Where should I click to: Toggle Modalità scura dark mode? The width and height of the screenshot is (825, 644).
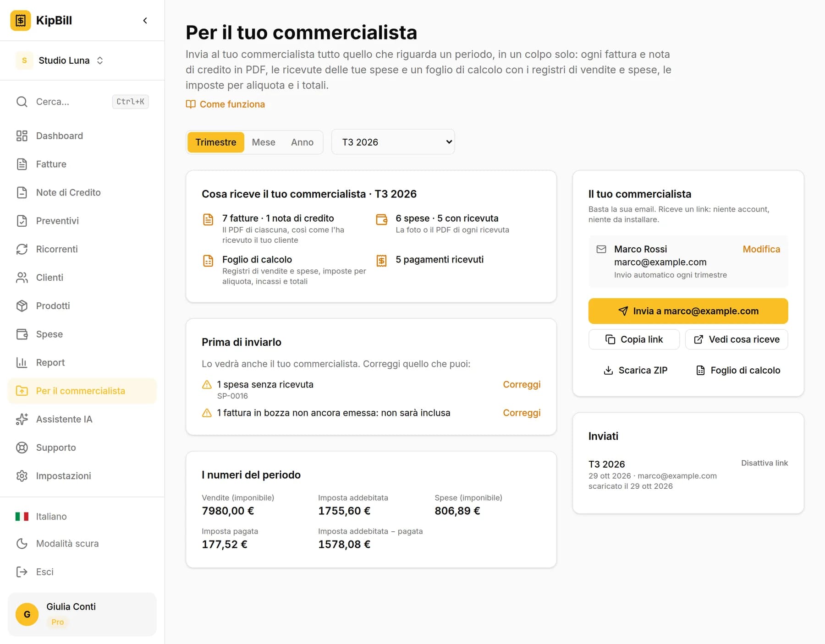pos(82,544)
